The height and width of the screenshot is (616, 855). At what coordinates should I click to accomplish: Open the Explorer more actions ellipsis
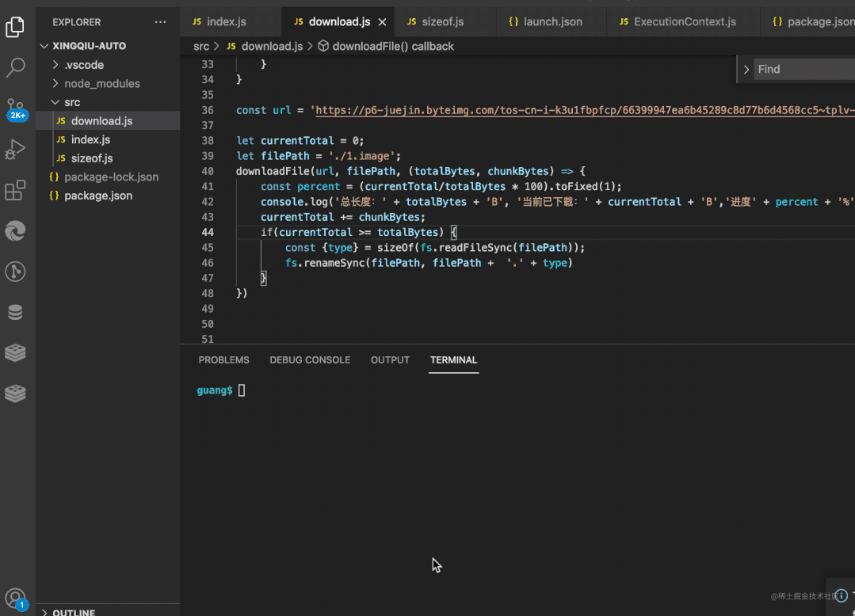pyautogui.click(x=161, y=22)
